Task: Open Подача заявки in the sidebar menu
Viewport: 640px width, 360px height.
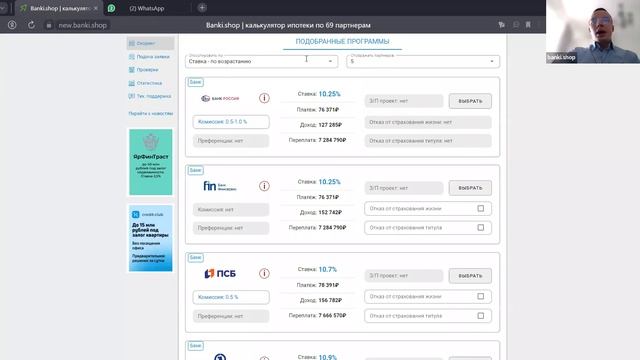Action: tap(150, 57)
